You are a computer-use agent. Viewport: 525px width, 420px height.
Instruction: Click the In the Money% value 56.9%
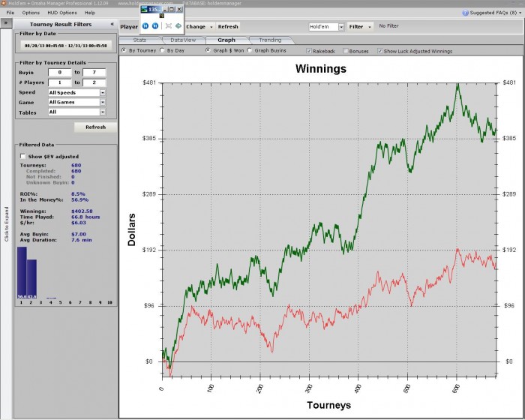point(79,200)
